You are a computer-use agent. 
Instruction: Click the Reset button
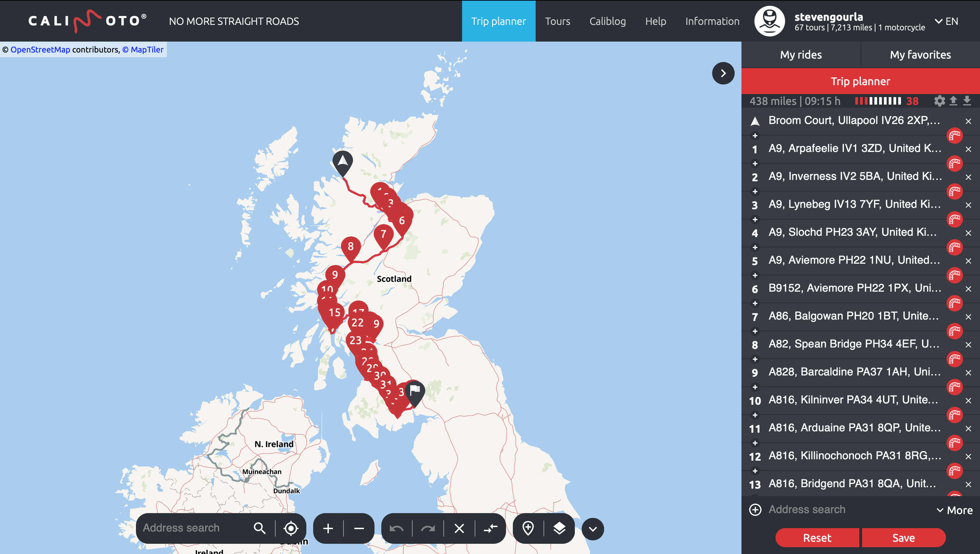[817, 538]
